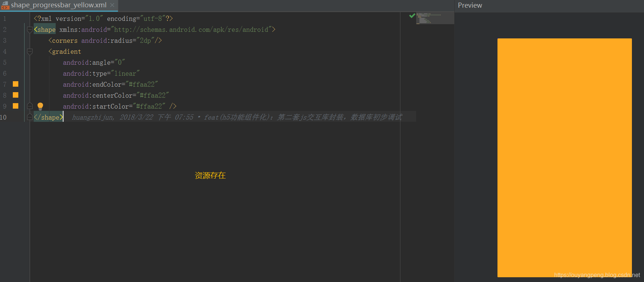Click the centerColor "#ffaa22" value
This screenshot has height=282, width=644.
[x=152, y=95]
